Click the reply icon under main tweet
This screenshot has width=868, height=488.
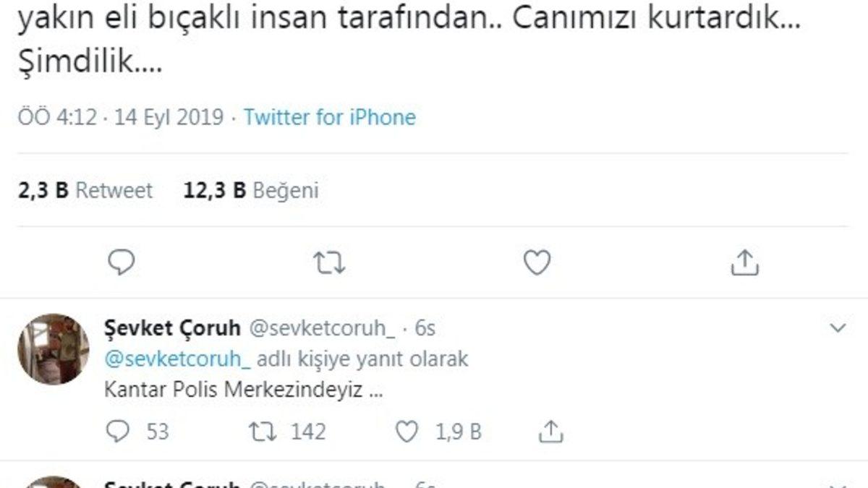click(x=122, y=263)
